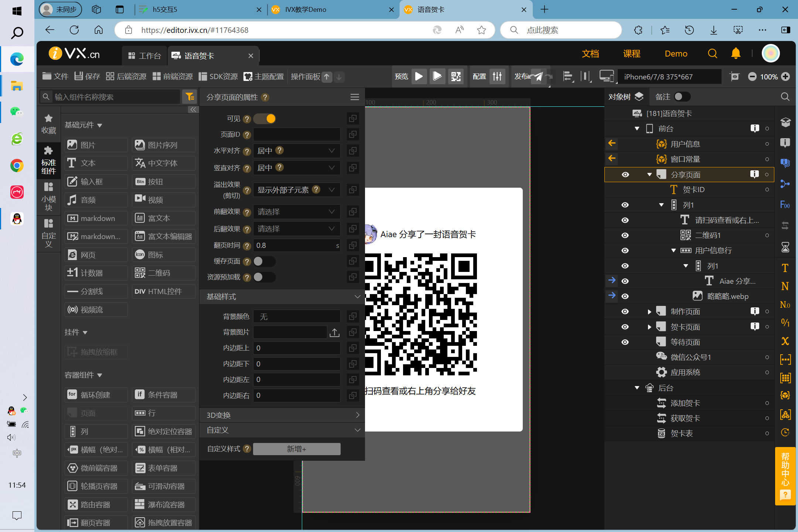The width and height of the screenshot is (798, 532).
Task: Expand the 3D变换 section
Action: (x=282, y=415)
